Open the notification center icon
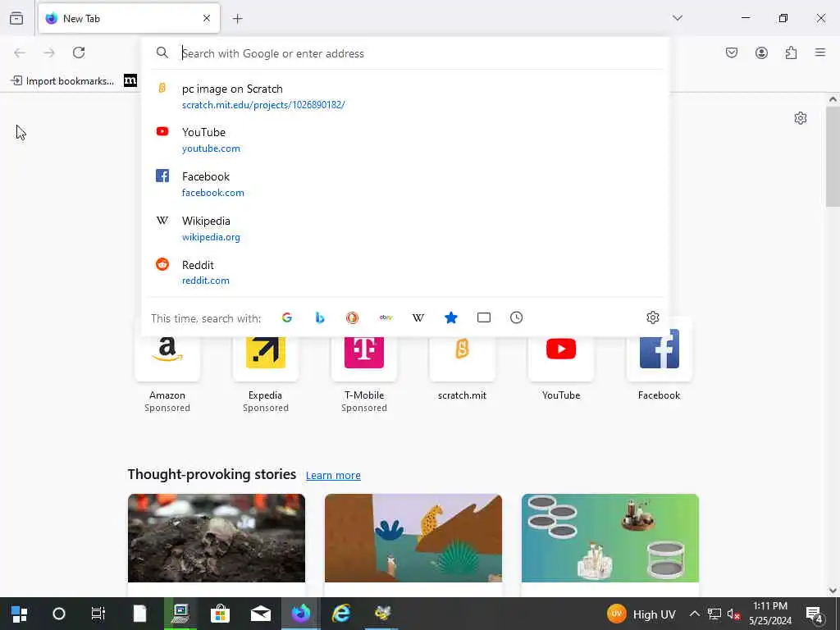 (x=815, y=614)
